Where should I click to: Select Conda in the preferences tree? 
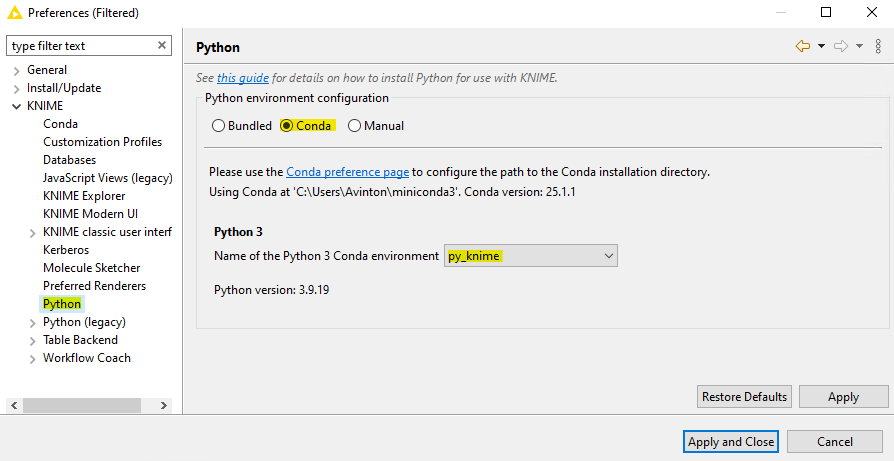60,124
